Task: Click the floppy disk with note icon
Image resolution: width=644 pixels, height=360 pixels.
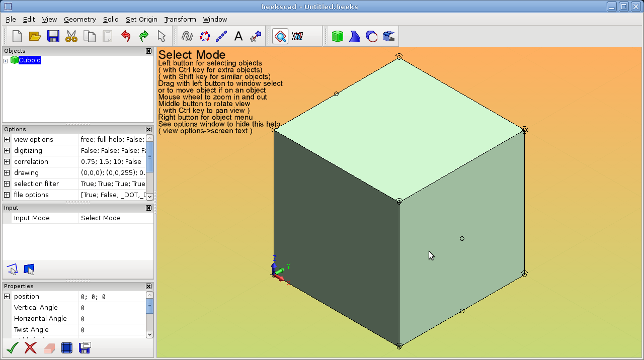Action: click(85, 347)
